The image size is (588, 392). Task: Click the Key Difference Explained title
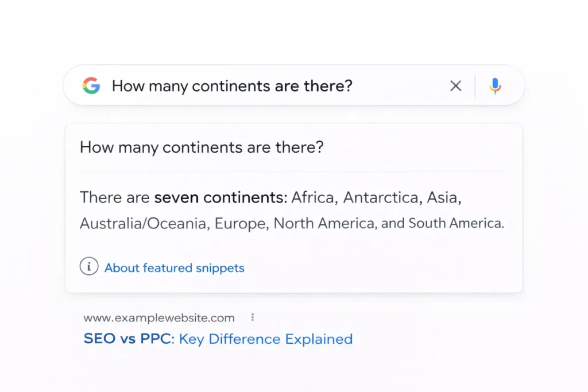point(265,339)
